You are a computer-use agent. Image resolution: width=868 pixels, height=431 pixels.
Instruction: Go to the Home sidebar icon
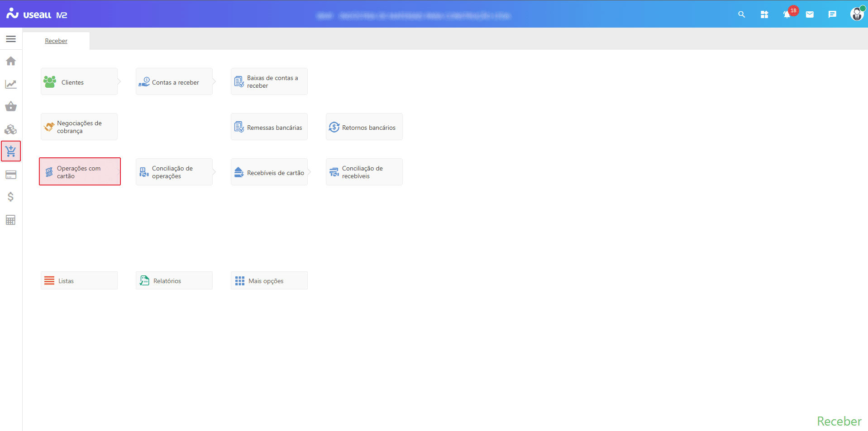coord(11,61)
